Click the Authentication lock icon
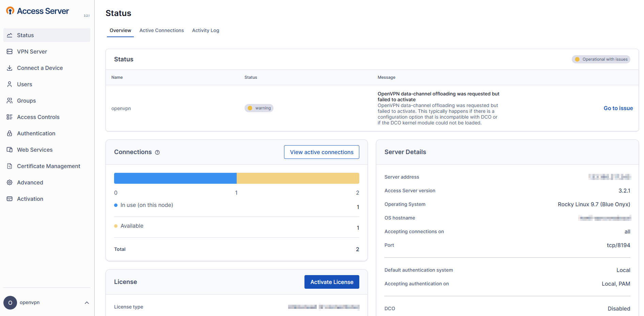This screenshot has height=316, width=644. click(x=10, y=133)
